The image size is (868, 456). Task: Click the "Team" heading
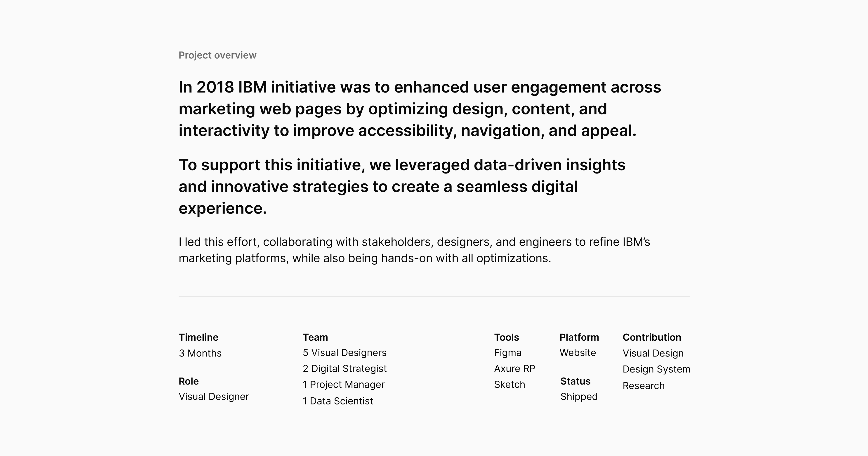pos(315,337)
